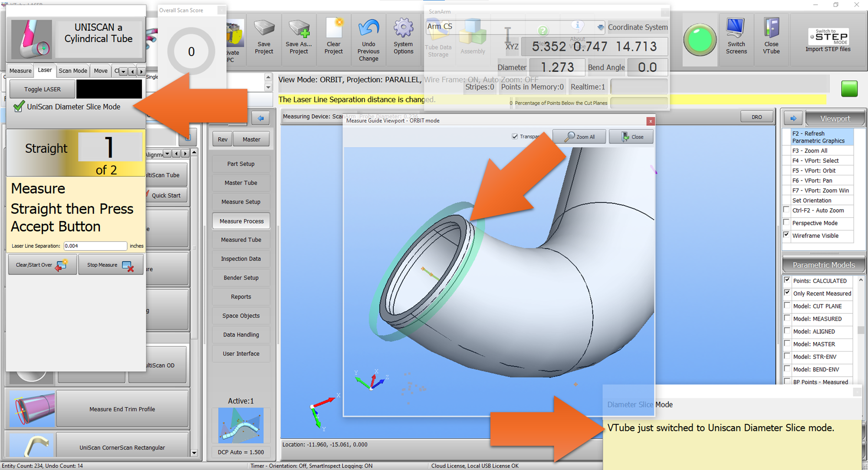Open the Measure Process menu item
The width and height of the screenshot is (868, 470).
point(241,221)
